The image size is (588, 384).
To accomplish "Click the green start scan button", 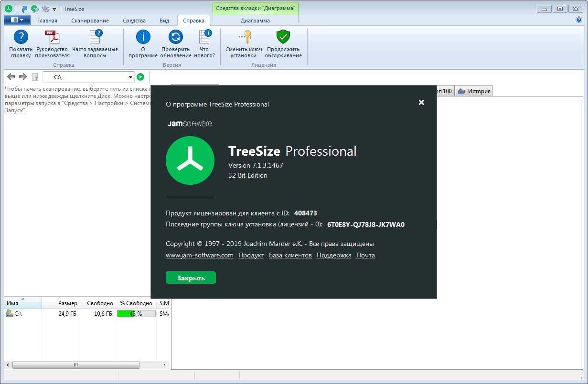I will (x=140, y=77).
